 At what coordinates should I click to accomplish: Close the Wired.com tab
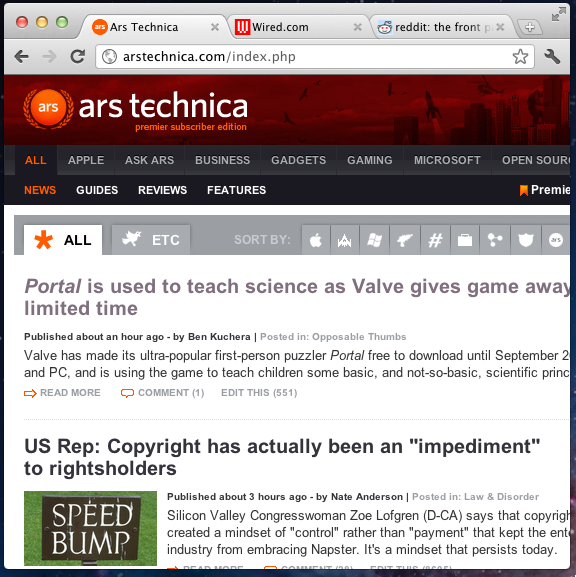click(x=357, y=27)
